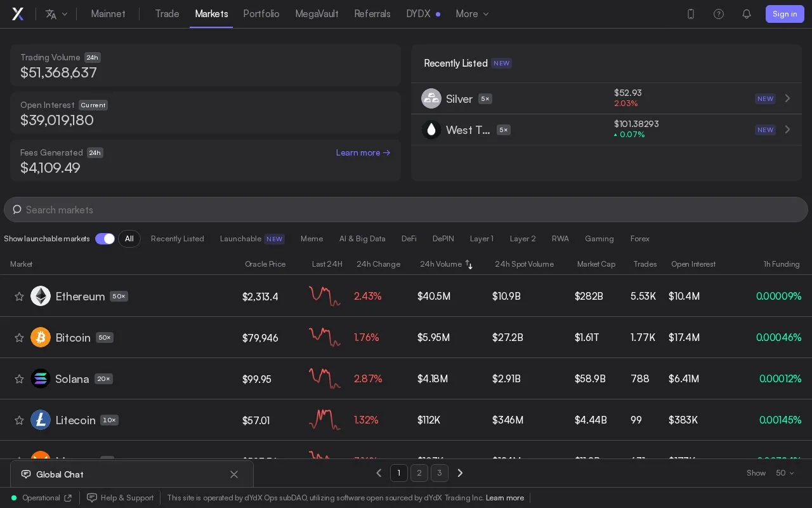The width and height of the screenshot is (812, 508).
Task: Toggle Show launchable markets switch
Action: (105, 239)
